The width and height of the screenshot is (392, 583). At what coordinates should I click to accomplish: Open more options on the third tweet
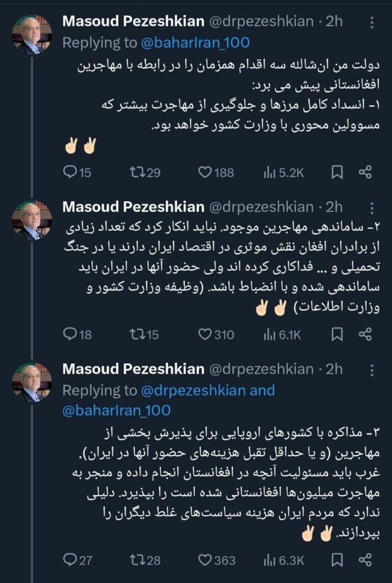(372, 370)
